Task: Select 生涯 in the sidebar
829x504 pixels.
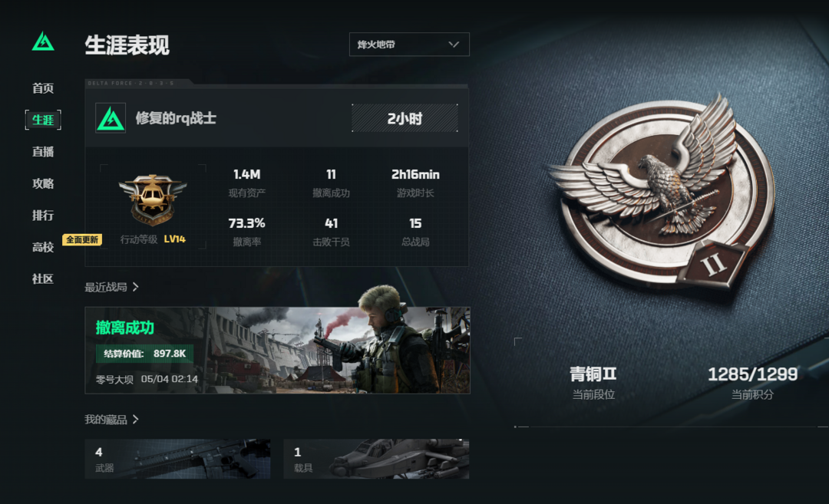Action: click(x=43, y=120)
